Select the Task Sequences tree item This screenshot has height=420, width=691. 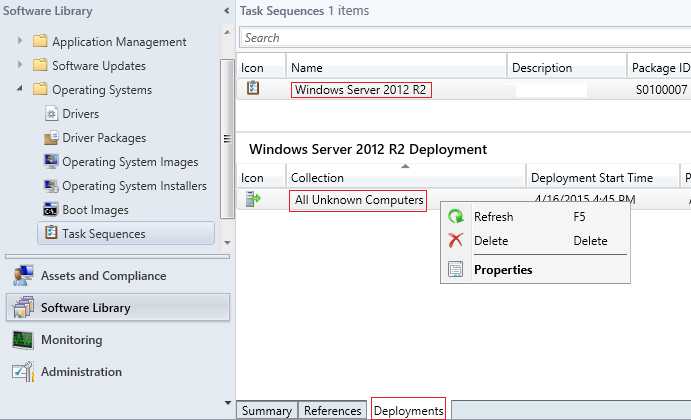(126, 234)
